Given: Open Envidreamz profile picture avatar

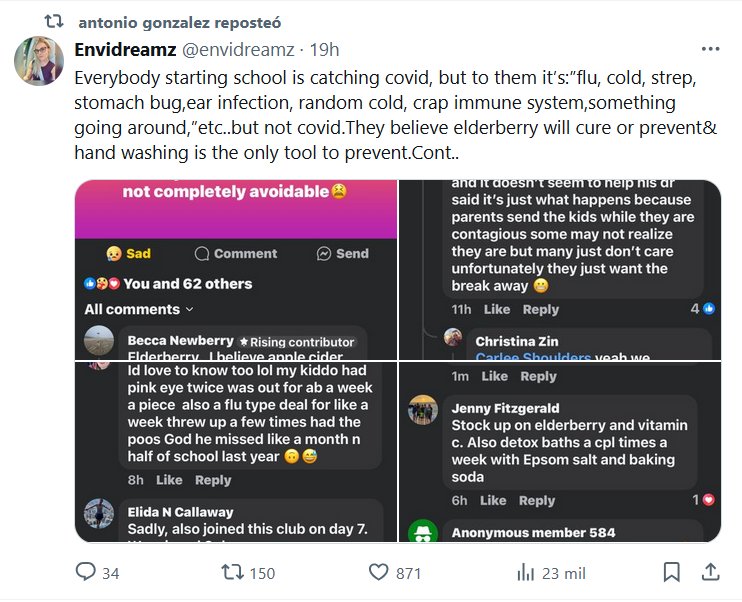Looking at the screenshot, I should pyautogui.click(x=40, y=61).
